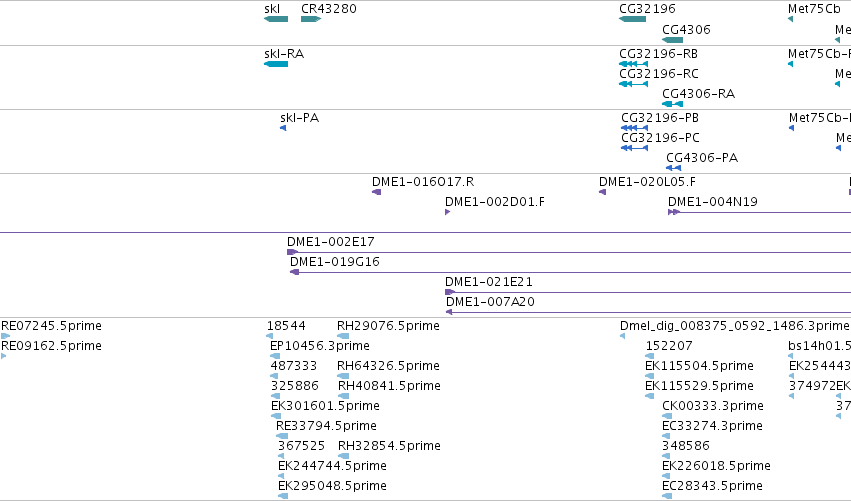Click the teal arrow glyph for gene skl
The height and width of the screenshot is (501, 851).
click(x=276, y=19)
